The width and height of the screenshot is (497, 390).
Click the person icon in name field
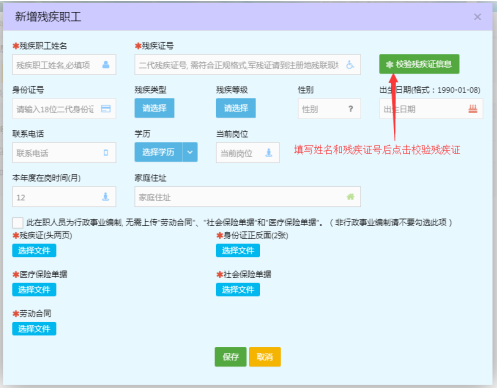[106, 64]
